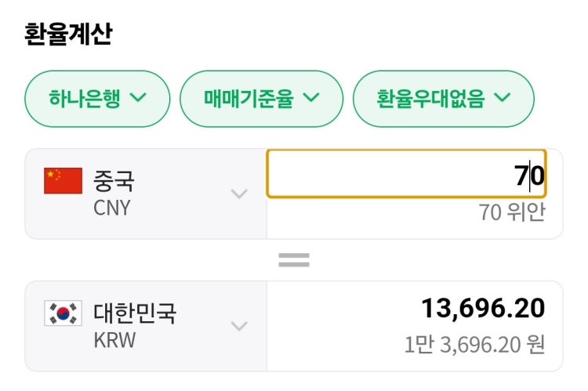Screen dimensions: 588x391
Task: Click the 1만 3,696.20 원 text
Action: tap(474, 345)
